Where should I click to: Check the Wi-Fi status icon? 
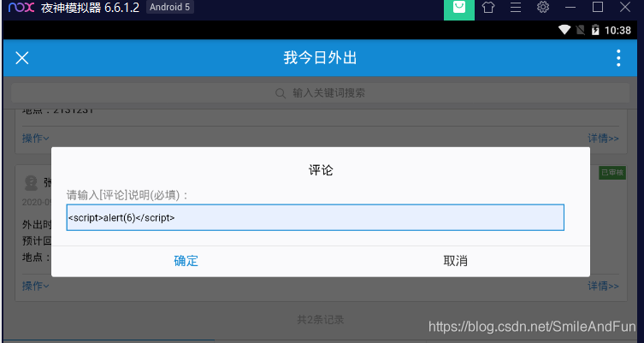564,30
